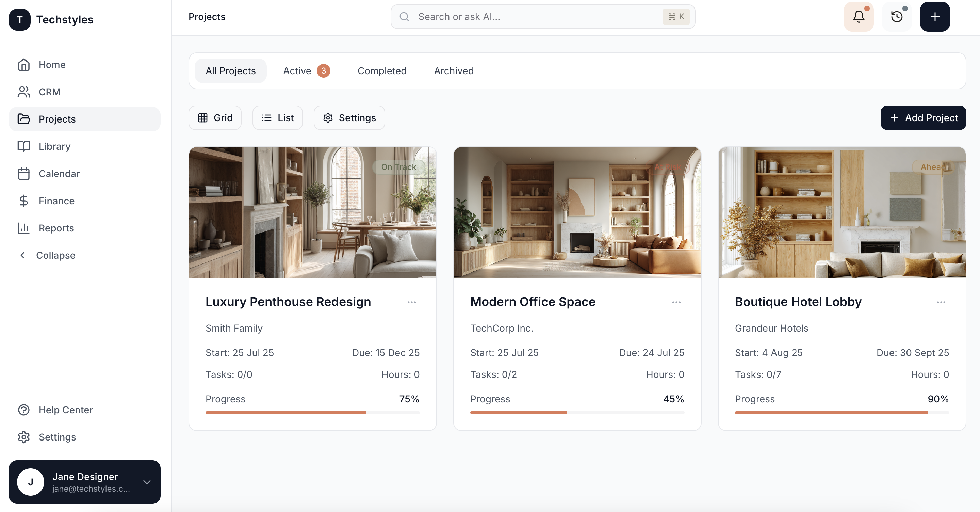The height and width of the screenshot is (512, 980).
Task: Open the Help Center
Action: pyautogui.click(x=65, y=410)
